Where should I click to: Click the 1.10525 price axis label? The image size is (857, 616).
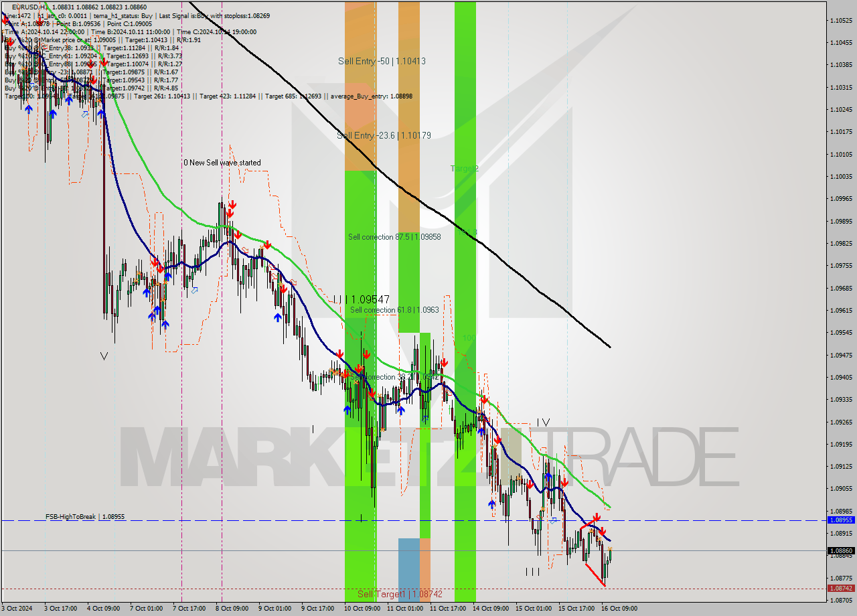click(841, 20)
